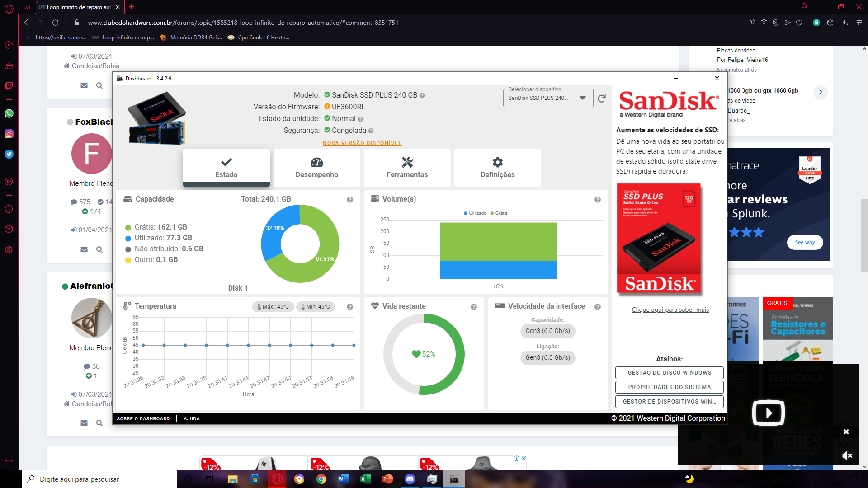Click the SanDisk SSD PLUS product ad image
The image size is (868, 488).
(x=659, y=239)
